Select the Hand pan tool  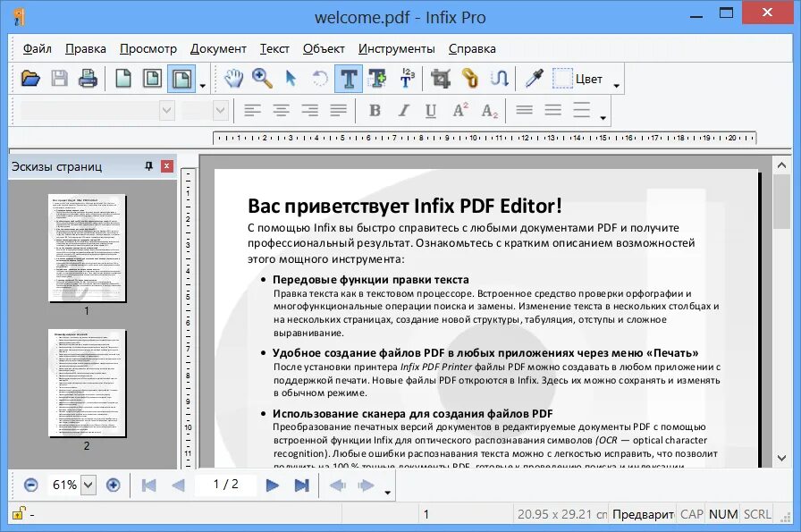[x=233, y=79]
